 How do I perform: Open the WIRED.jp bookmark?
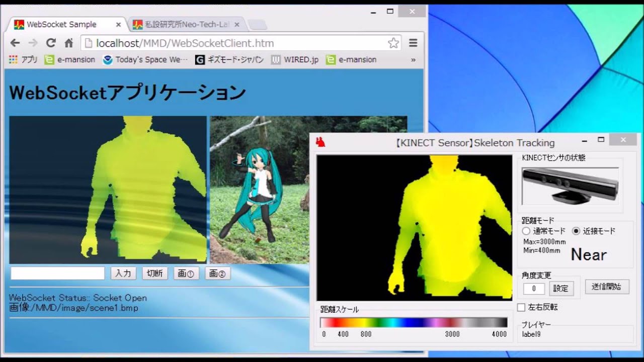[x=295, y=59]
